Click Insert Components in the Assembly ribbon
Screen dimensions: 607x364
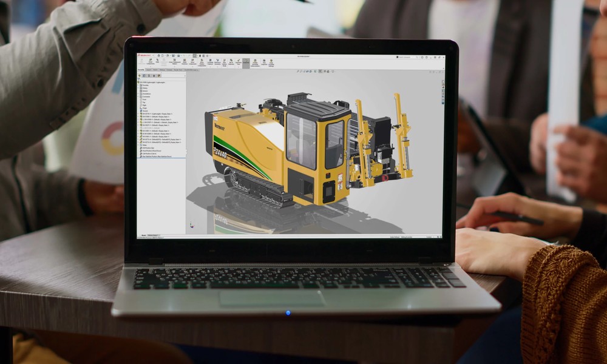pos(151,61)
